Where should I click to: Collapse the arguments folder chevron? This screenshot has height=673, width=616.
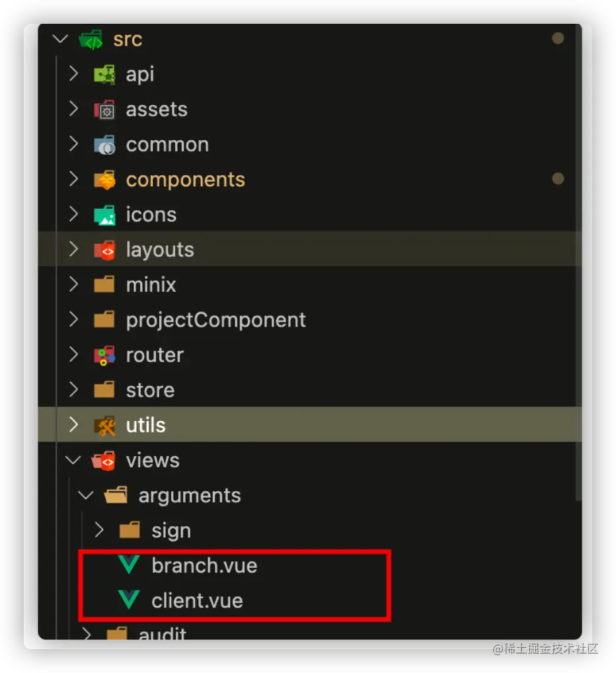pos(86,495)
